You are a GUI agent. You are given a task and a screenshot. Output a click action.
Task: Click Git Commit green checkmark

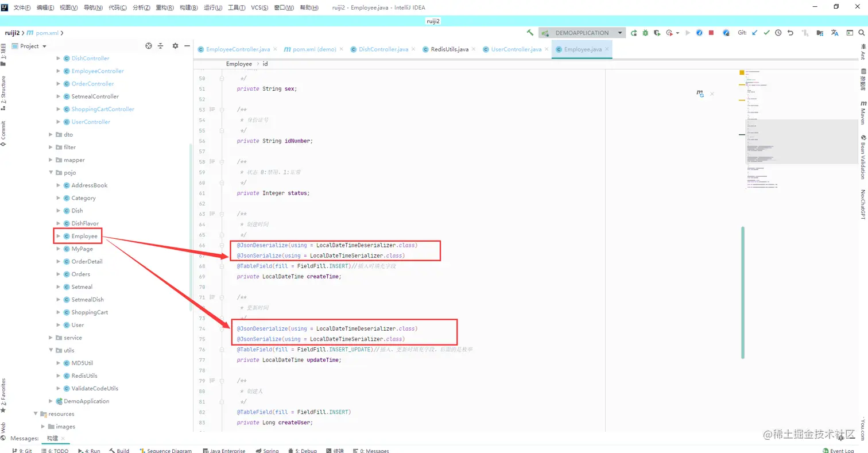(x=766, y=33)
